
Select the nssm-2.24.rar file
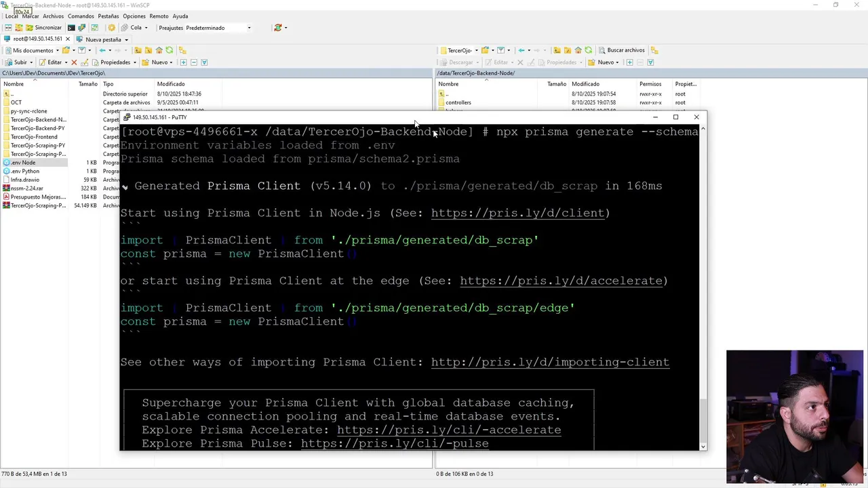(x=26, y=188)
